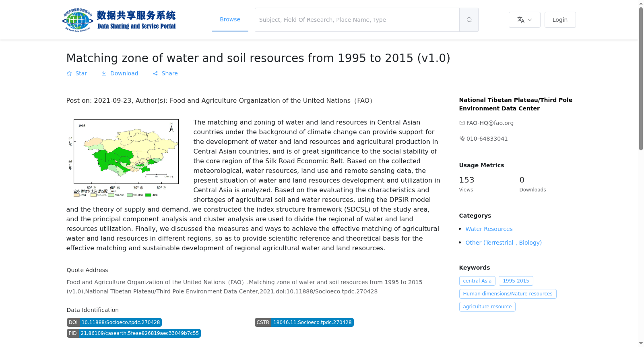Click the Star icon for this dataset
The width and height of the screenshot is (644, 347).
tap(69, 73)
